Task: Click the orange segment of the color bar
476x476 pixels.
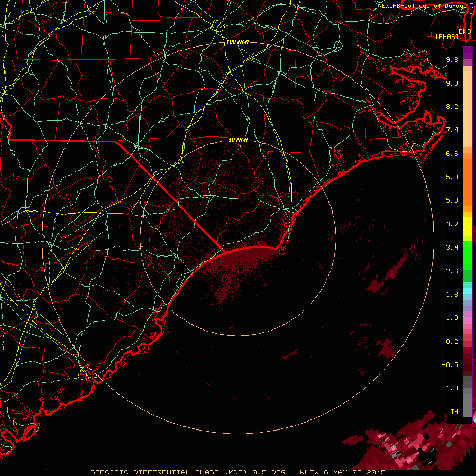Action: click(467, 182)
